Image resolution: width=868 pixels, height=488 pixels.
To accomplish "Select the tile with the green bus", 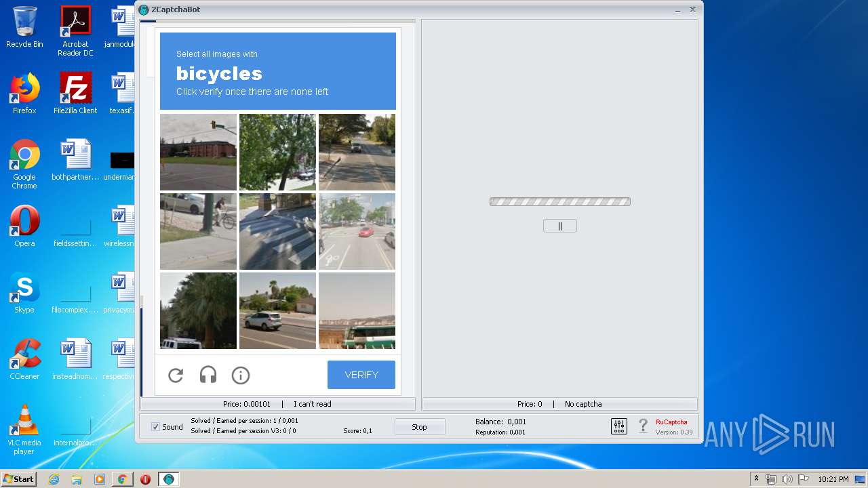I will (357, 310).
